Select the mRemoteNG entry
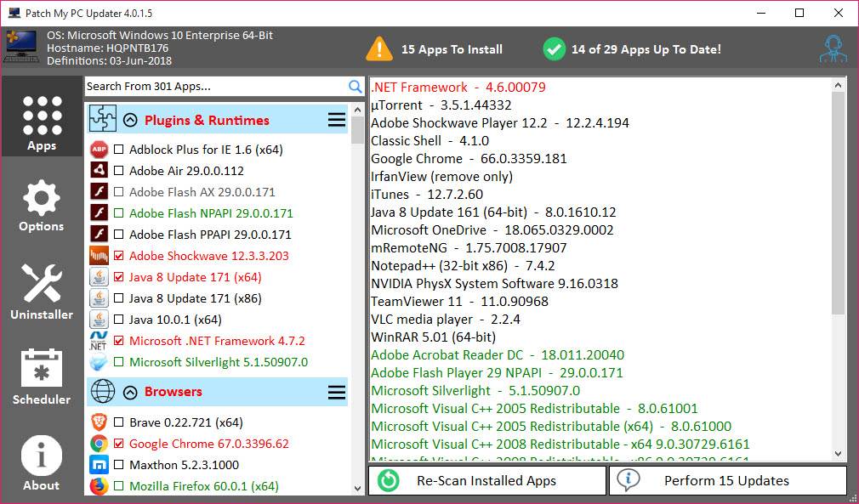The height and width of the screenshot is (504, 859). click(x=469, y=248)
